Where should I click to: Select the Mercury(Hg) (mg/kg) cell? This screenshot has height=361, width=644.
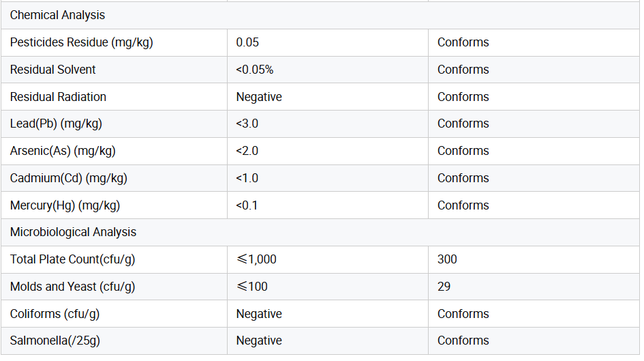(x=65, y=205)
